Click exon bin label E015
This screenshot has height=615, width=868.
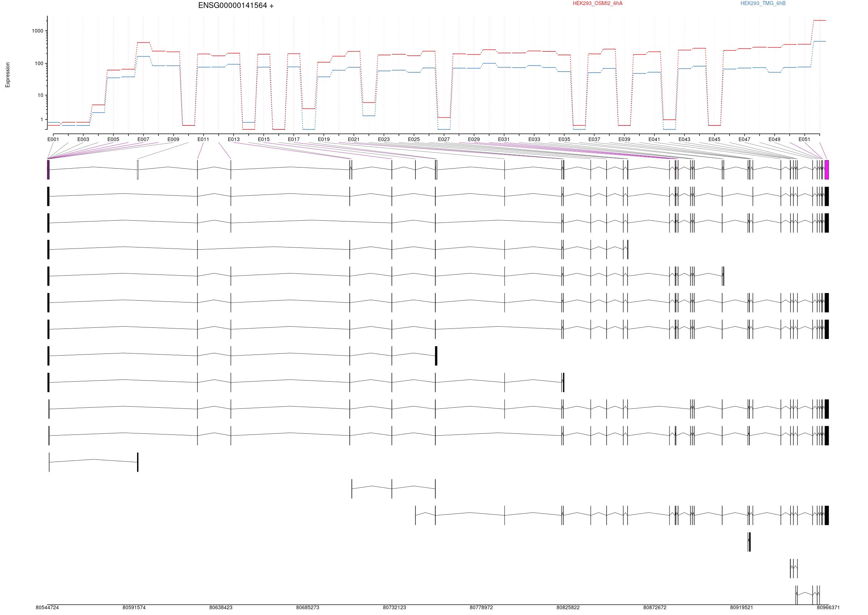coord(264,139)
